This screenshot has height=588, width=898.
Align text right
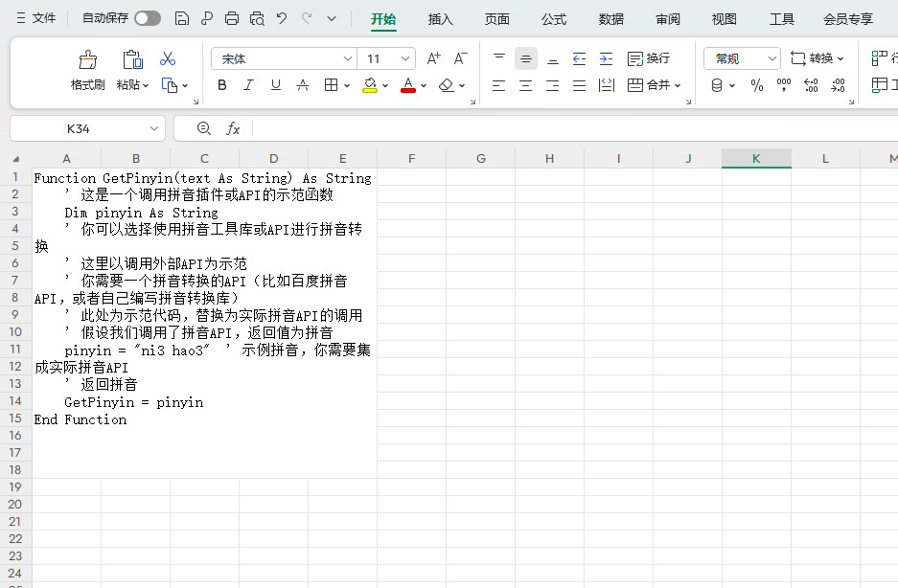coord(553,85)
